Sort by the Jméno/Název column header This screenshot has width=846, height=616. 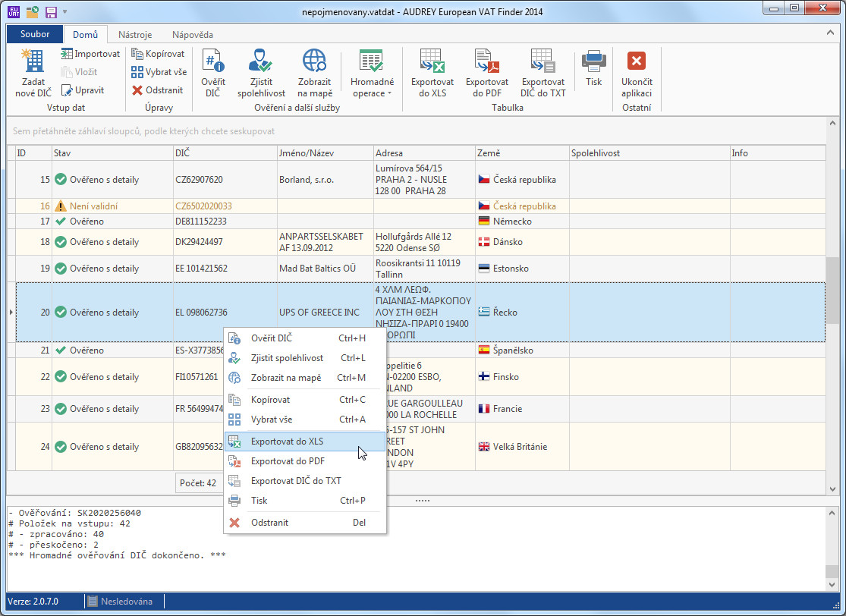pyautogui.click(x=325, y=153)
